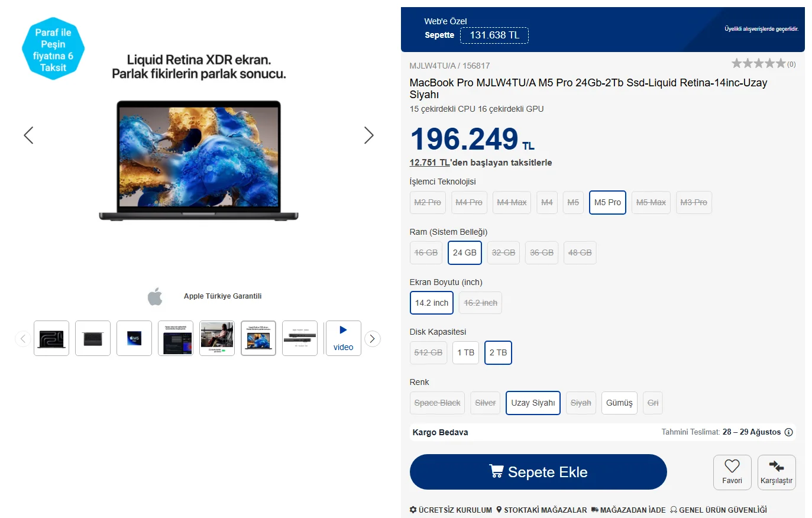
Task: View the side-profile ports thumbnail
Action: pos(300,338)
